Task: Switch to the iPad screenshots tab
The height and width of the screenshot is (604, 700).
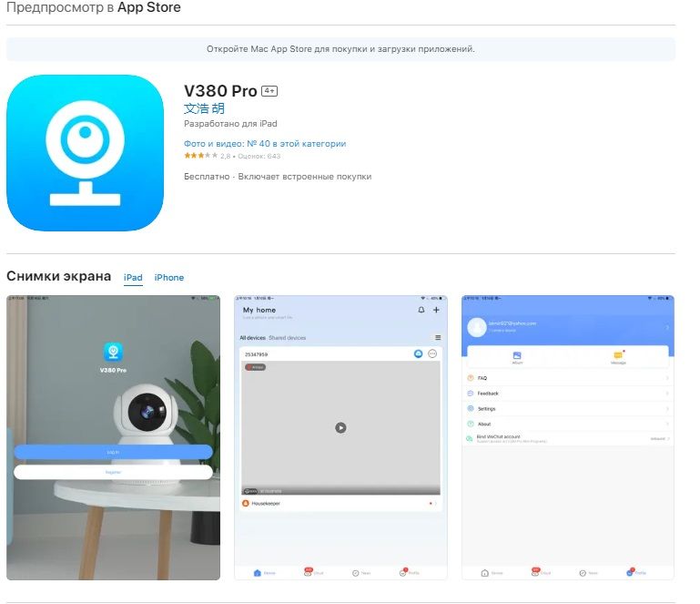Action: (133, 278)
